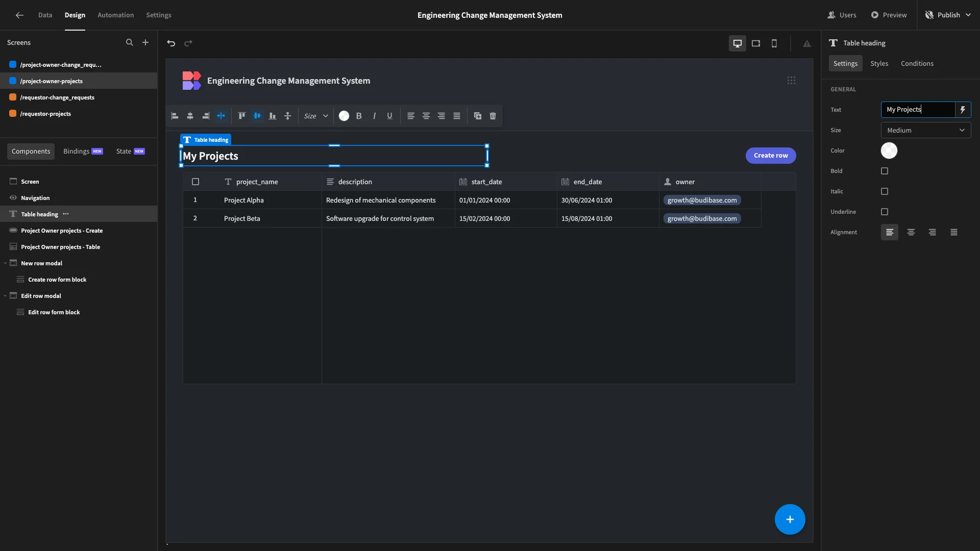
Task: Check the select-all rows checkbox
Action: (x=195, y=182)
